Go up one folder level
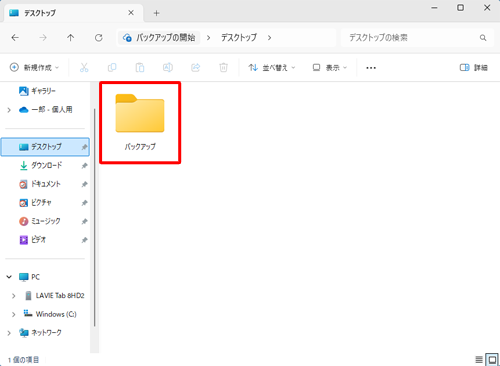 71,38
